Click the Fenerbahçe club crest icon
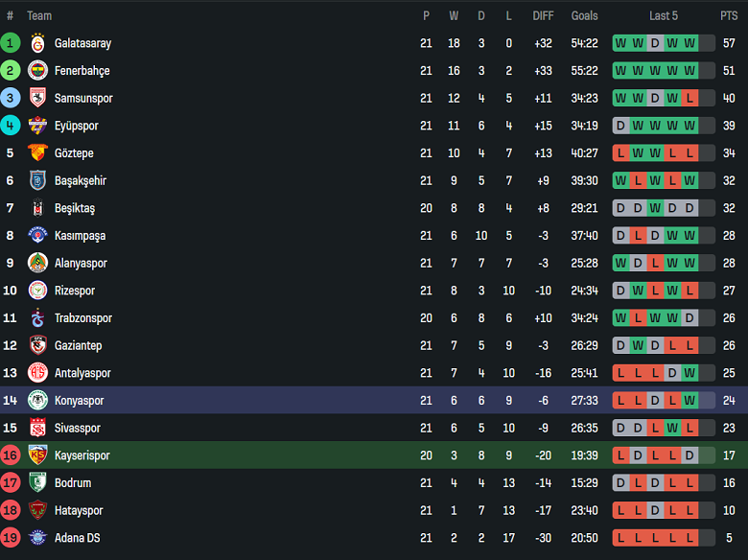Viewport: 748px width, 560px height. pos(37,71)
